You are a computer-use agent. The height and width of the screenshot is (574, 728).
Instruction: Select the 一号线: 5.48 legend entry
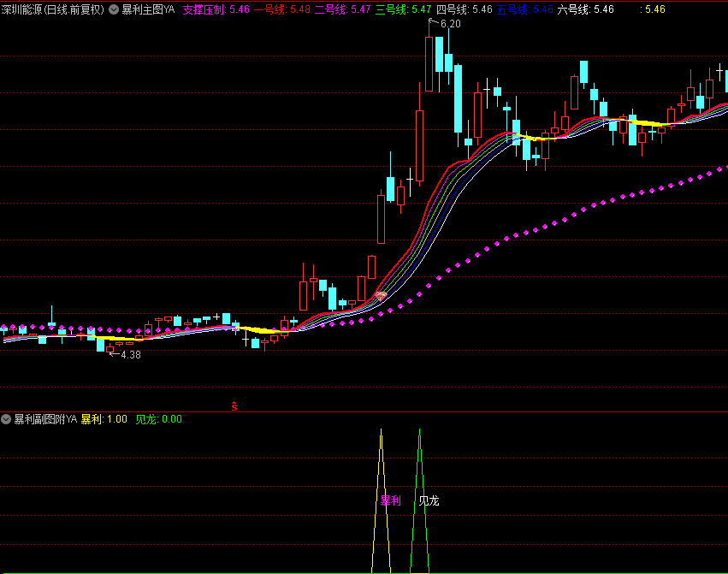(x=282, y=9)
